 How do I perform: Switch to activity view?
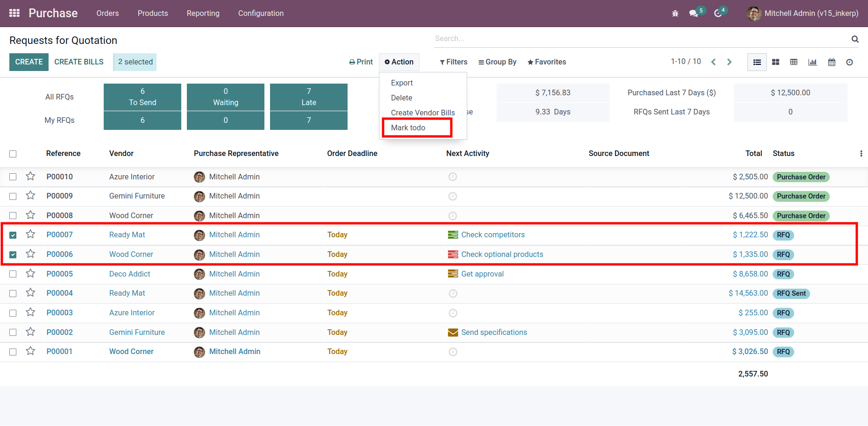[849, 62]
